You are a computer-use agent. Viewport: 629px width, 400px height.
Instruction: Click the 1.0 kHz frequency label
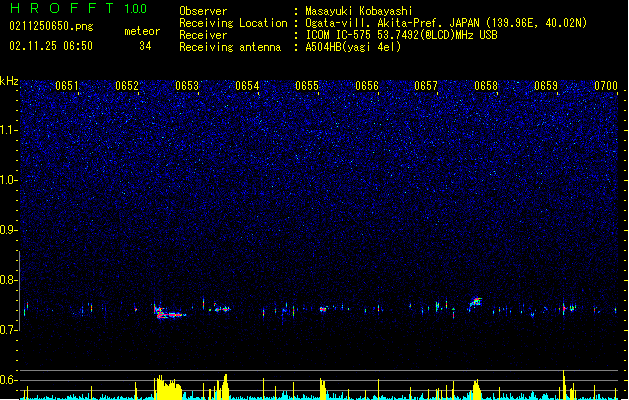(8, 180)
